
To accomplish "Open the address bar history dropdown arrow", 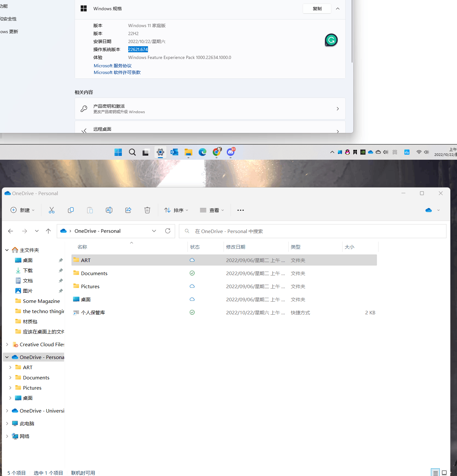I will coord(154,231).
